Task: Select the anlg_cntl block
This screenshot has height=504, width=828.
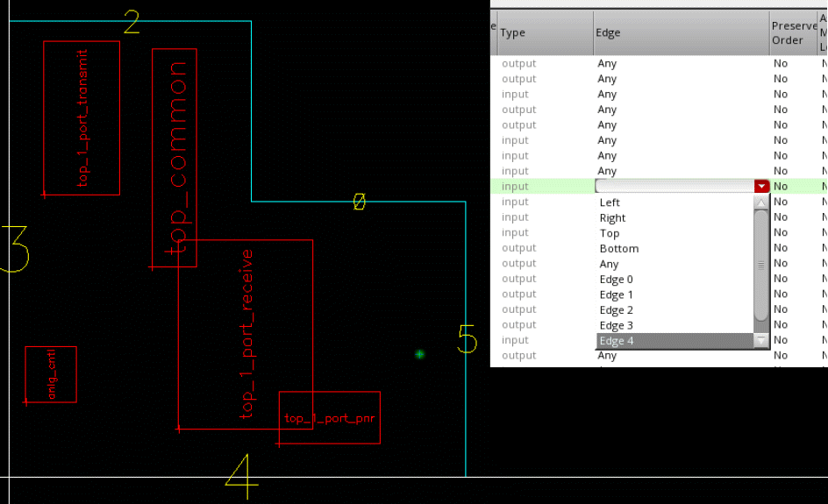Action: pyautogui.click(x=51, y=374)
